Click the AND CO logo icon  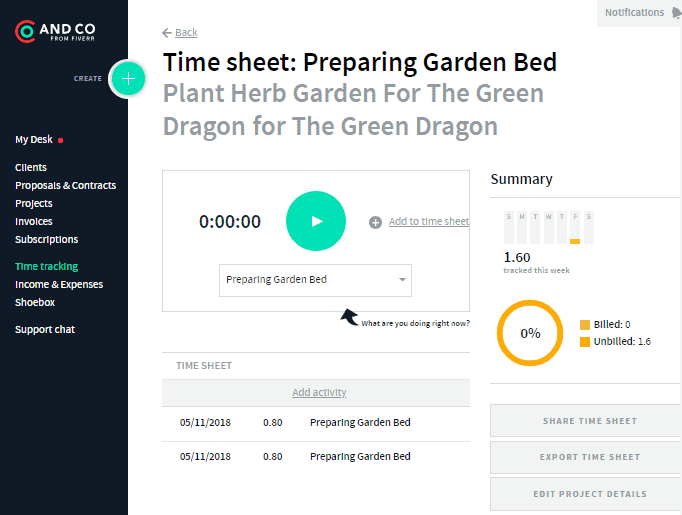(x=25, y=31)
